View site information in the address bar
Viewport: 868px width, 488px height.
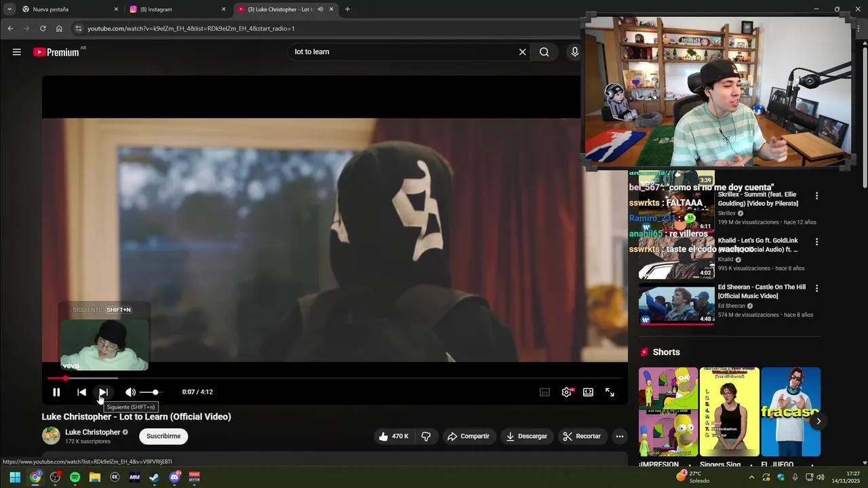(78, 28)
